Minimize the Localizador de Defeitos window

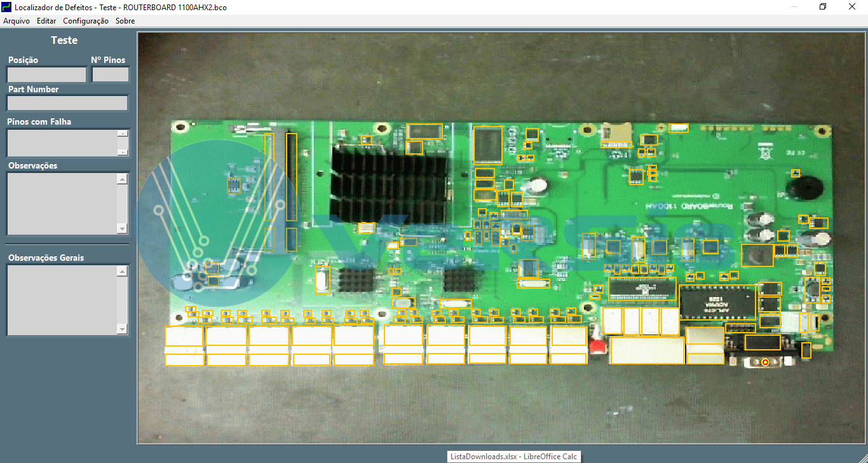coord(794,7)
